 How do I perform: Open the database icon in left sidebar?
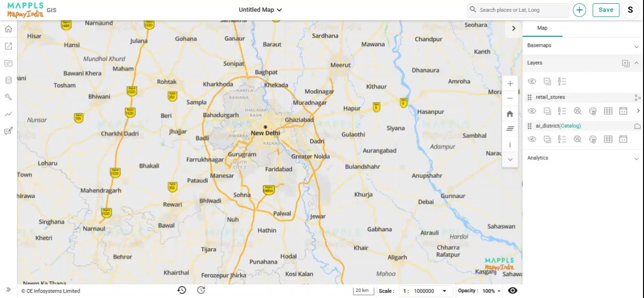point(8,80)
